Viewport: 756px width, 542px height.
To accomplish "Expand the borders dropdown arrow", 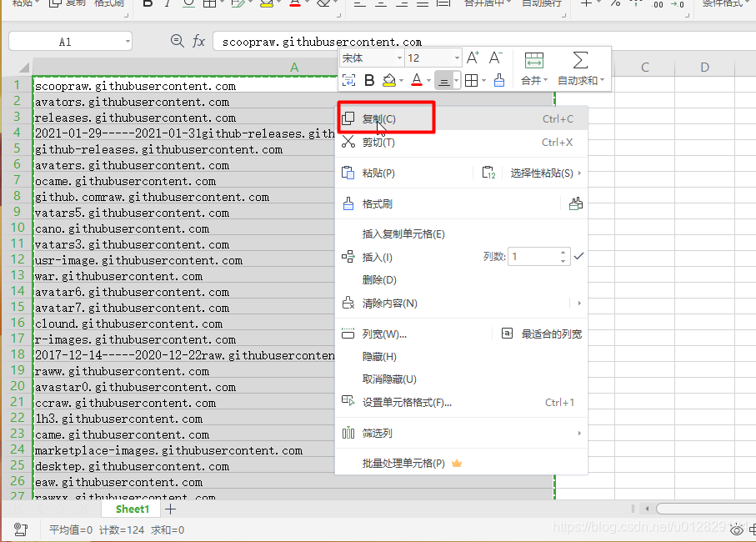I will point(483,81).
